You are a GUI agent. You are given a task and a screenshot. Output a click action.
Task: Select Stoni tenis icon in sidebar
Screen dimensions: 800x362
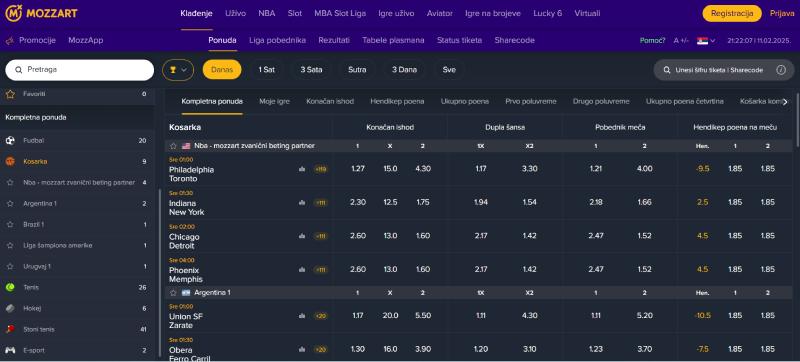click(x=10, y=329)
